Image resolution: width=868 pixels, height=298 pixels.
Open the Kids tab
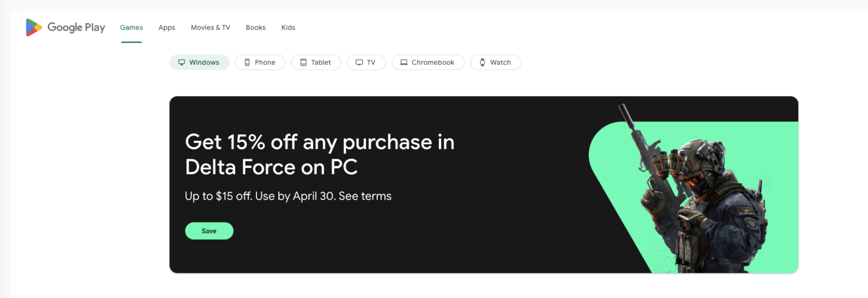(x=288, y=27)
